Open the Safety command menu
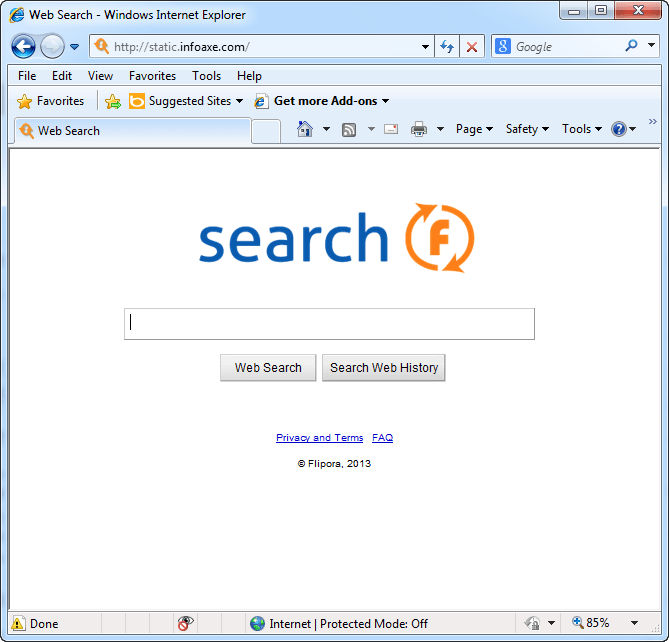 coord(527,129)
